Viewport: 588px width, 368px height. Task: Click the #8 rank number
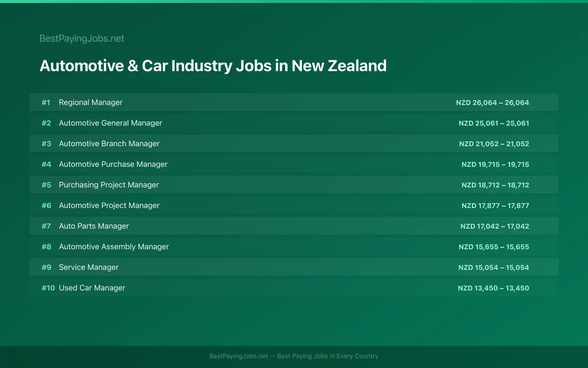46,247
